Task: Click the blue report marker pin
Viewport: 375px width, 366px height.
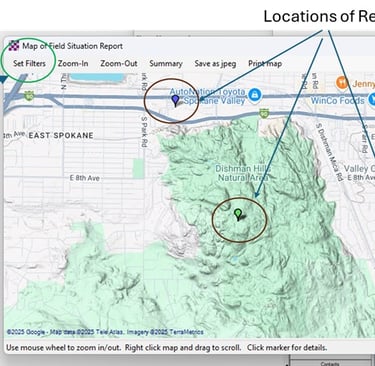Action: pos(175,101)
